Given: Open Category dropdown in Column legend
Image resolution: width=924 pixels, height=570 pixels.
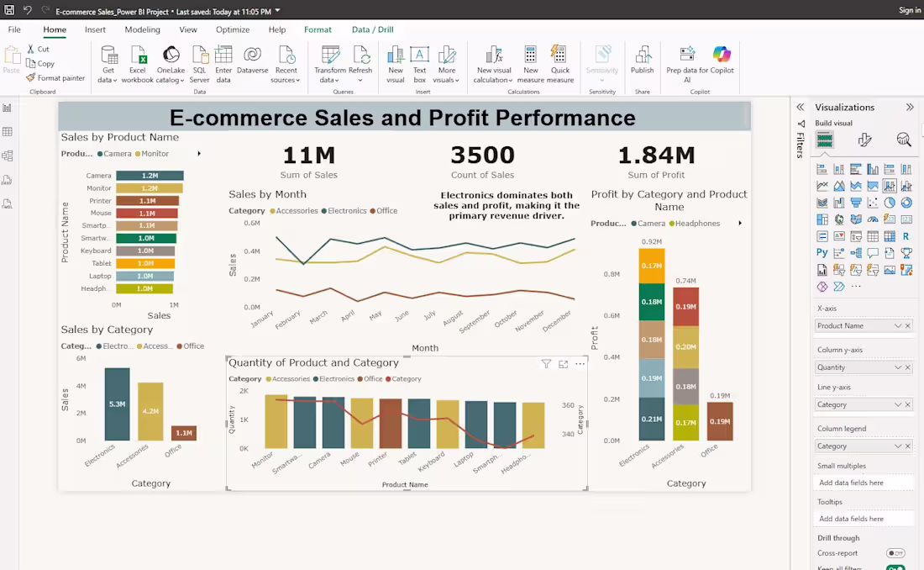Looking at the screenshot, I should [x=897, y=446].
